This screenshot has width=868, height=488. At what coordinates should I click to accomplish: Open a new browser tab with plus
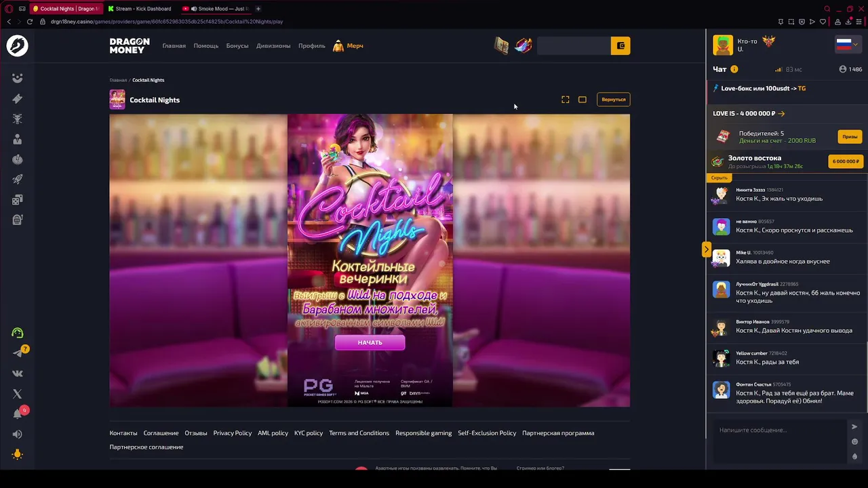point(258,9)
